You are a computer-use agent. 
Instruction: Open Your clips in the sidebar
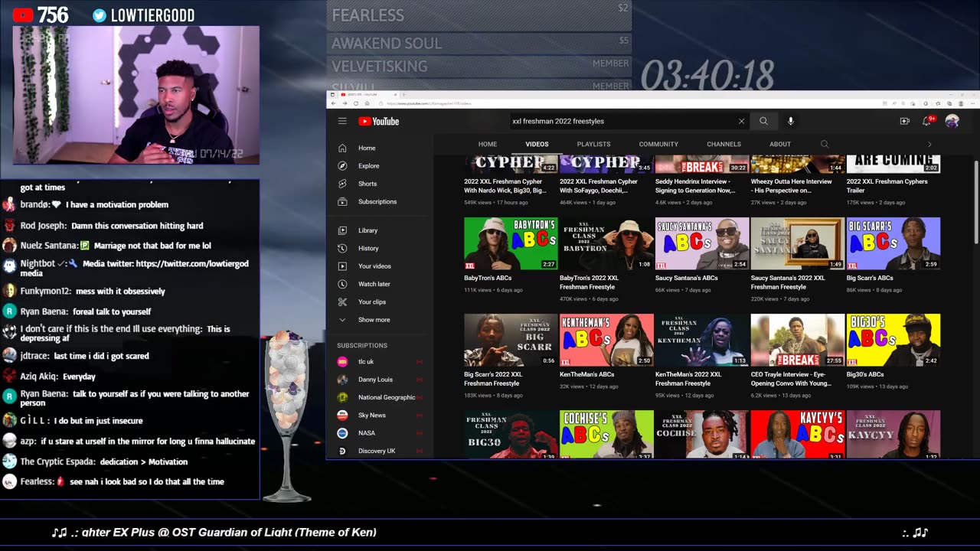tap(380, 302)
